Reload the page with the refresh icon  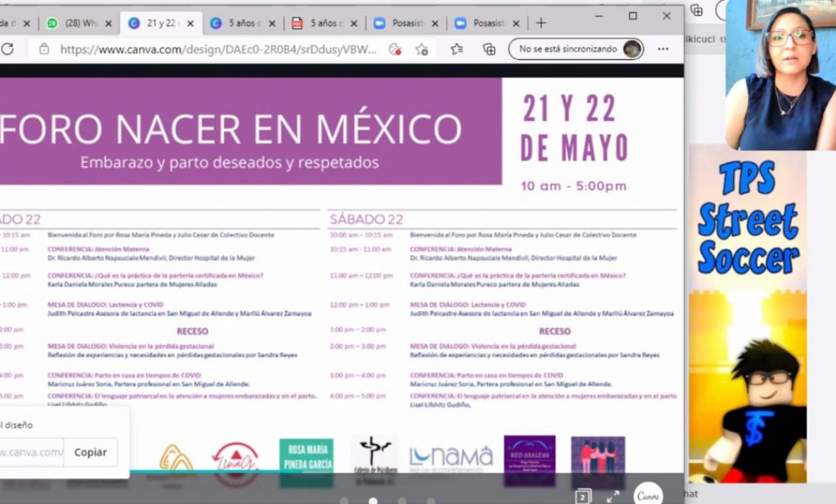point(7,49)
